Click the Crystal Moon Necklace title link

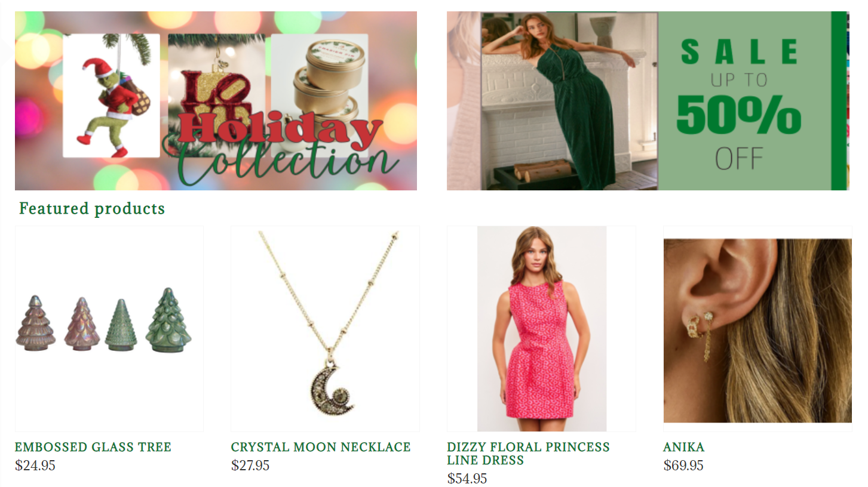(321, 447)
